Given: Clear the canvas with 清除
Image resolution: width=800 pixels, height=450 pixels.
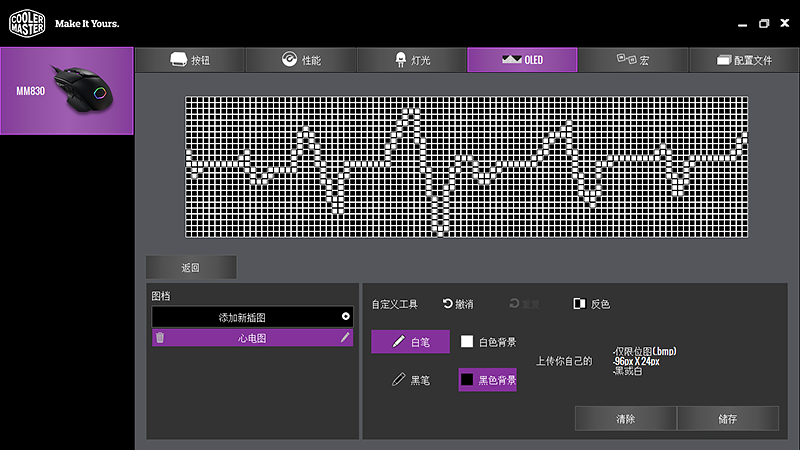Looking at the screenshot, I should point(626,418).
